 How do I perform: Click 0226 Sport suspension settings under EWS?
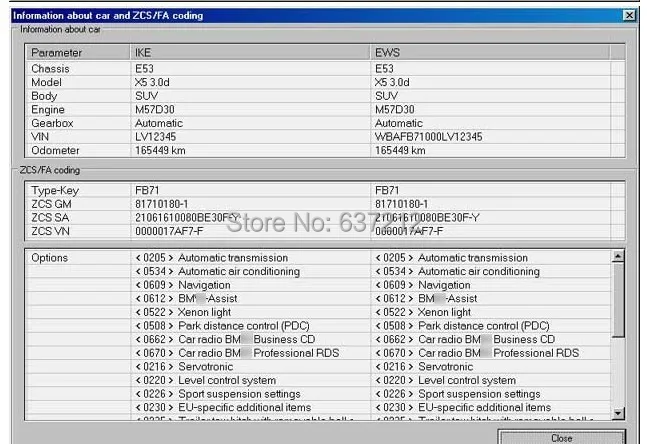click(x=458, y=394)
